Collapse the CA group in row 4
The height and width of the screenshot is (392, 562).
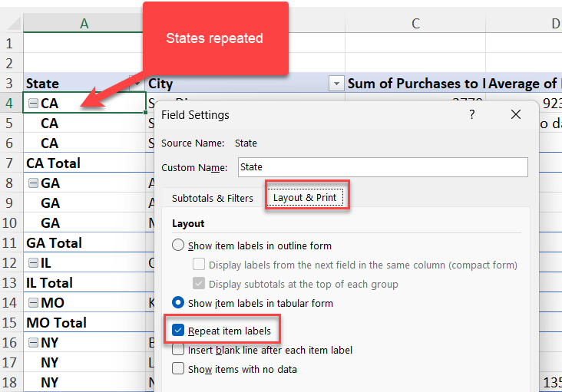33,104
